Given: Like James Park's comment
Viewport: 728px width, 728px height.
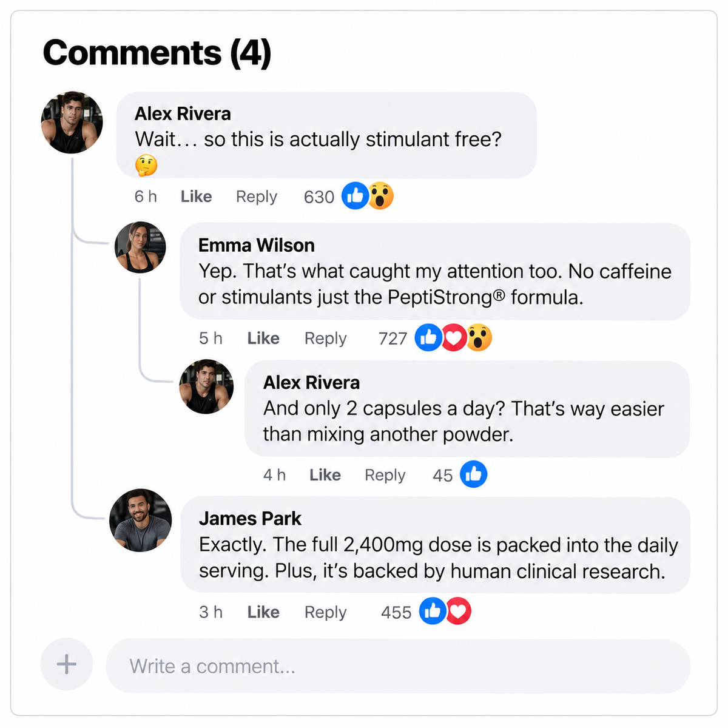Looking at the screenshot, I should tap(263, 612).
